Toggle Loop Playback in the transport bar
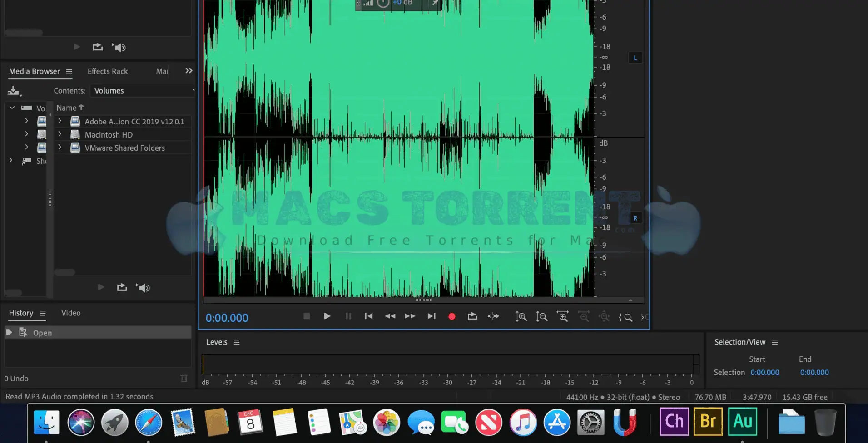 tap(472, 316)
